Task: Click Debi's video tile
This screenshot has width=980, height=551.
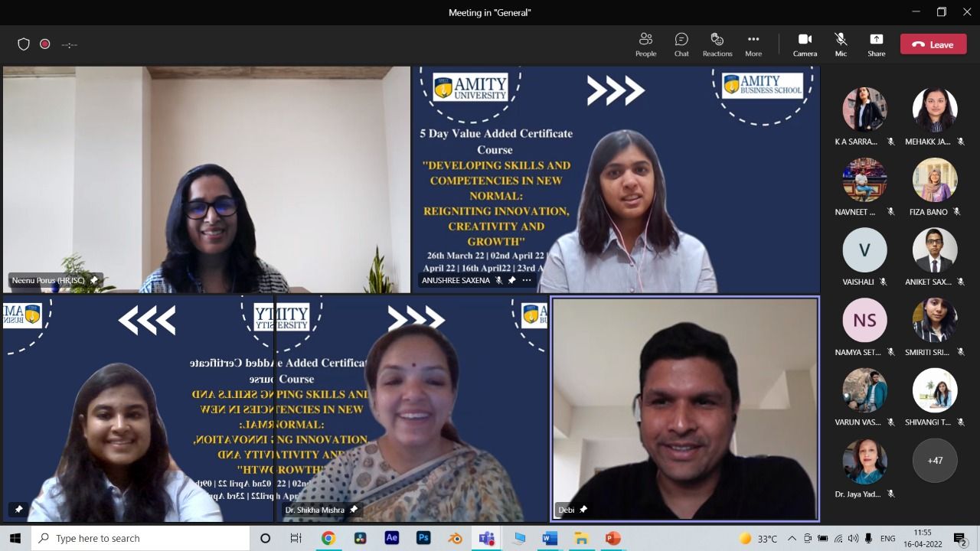Action: click(x=684, y=409)
